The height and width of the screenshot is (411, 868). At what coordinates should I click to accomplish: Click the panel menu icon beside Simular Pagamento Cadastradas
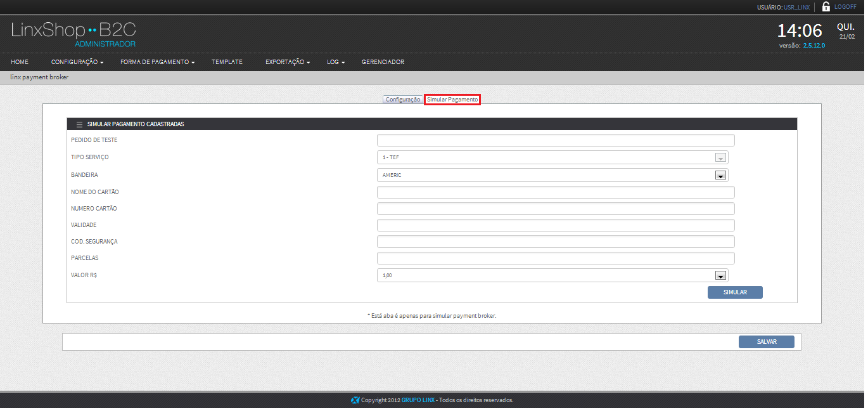pos(79,124)
